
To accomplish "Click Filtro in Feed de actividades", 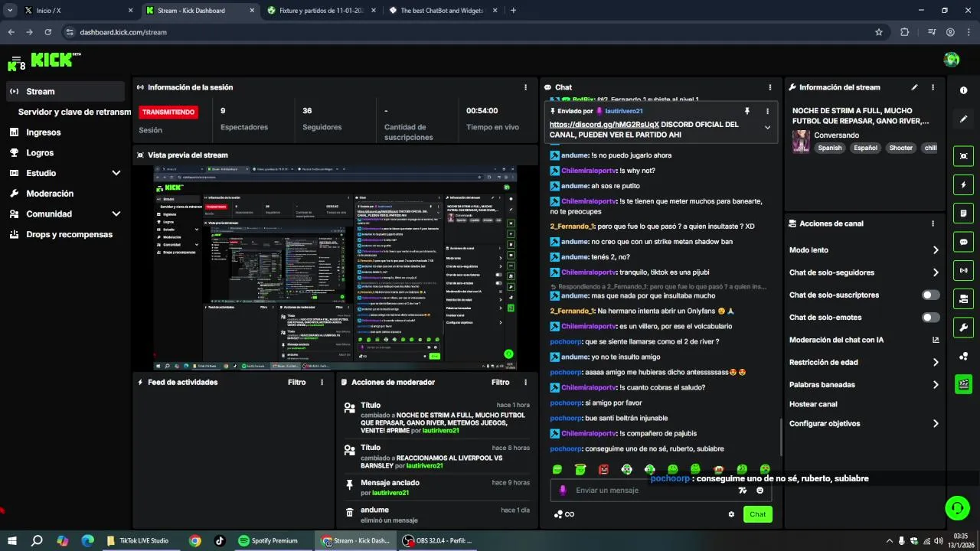I will 296,382.
